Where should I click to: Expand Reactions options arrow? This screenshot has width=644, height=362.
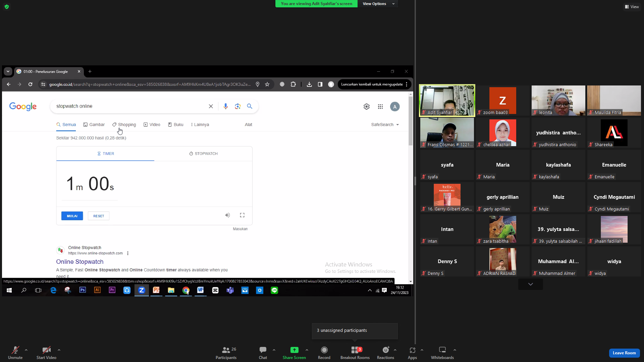[x=395, y=350]
